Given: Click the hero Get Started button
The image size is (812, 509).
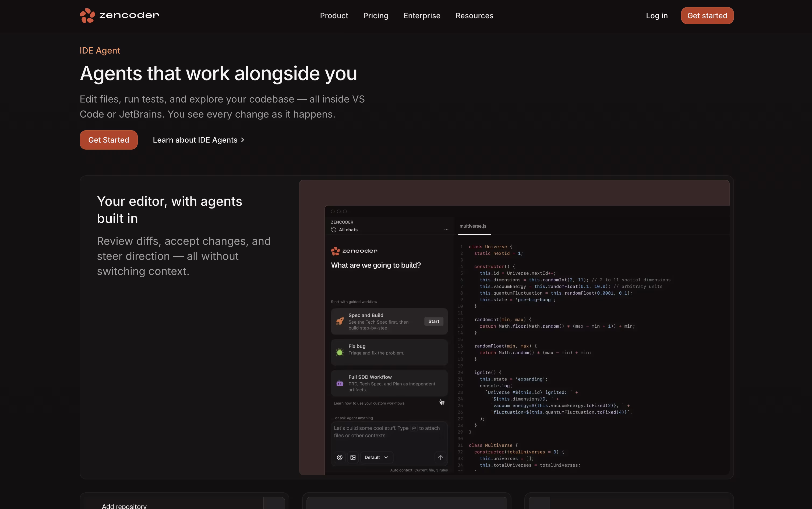Looking at the screenshot, I should tap(108, 140).
